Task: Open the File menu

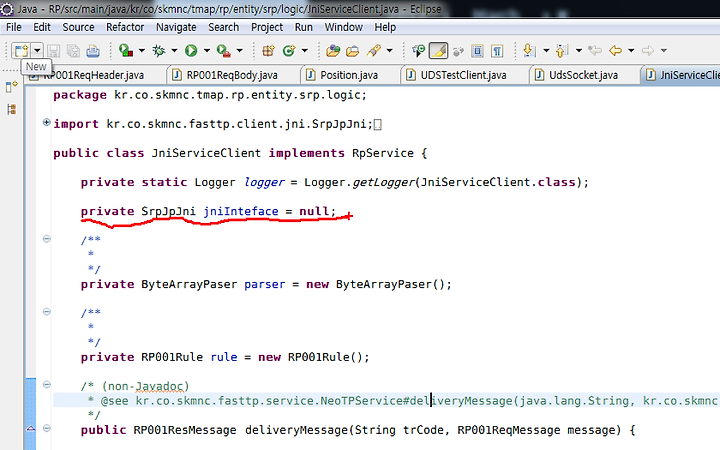Action: [13, 27]
